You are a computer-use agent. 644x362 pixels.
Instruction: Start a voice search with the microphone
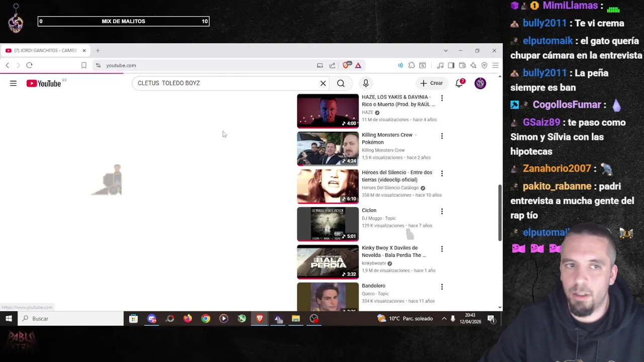(366, 83)
